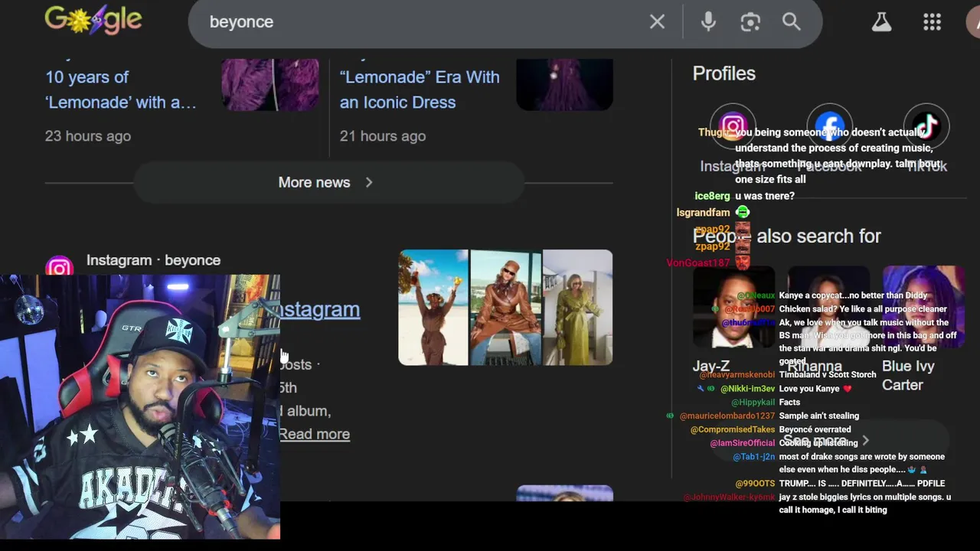Select Blue Ivy Carter in People also search for
Screen dimensions: 980x551
click(x=923, y=329)
